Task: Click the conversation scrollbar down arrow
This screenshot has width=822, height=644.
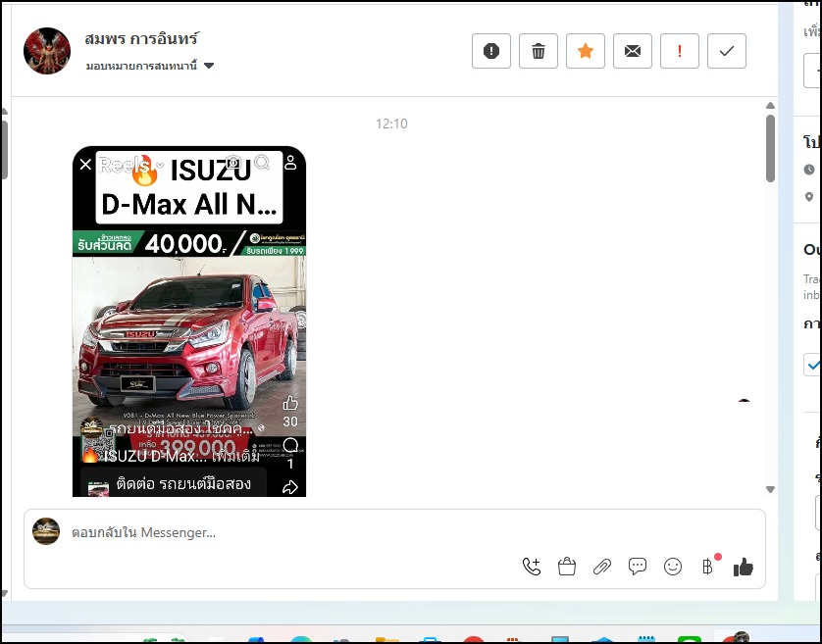Action: tap(770, 489)
